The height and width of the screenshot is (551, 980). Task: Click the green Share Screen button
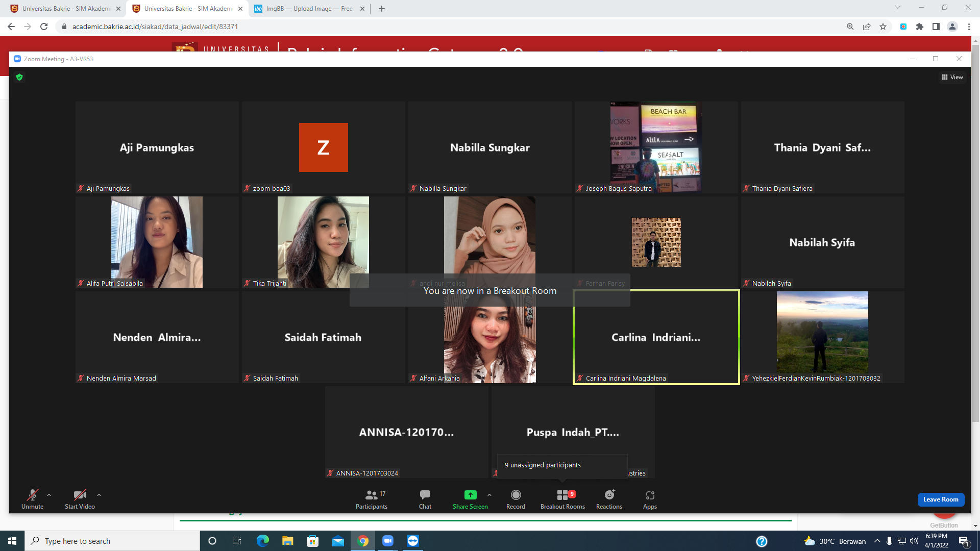point(470,499)
